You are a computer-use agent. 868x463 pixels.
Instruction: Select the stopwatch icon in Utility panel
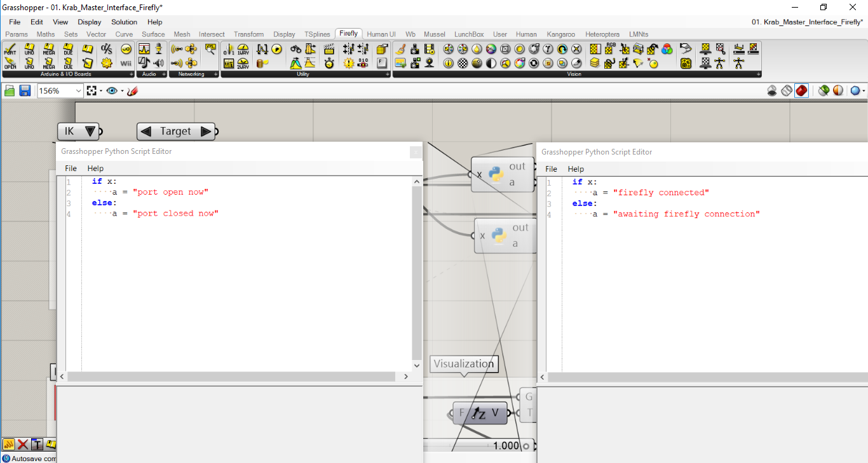point(329,62)
